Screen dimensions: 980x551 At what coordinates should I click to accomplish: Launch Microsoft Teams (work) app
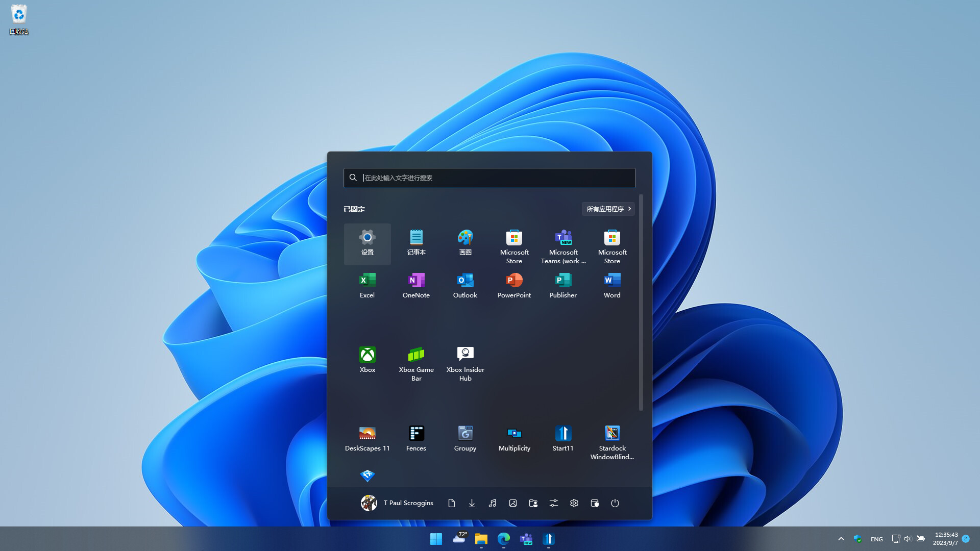pyautogui.click(x=563, y=247)
